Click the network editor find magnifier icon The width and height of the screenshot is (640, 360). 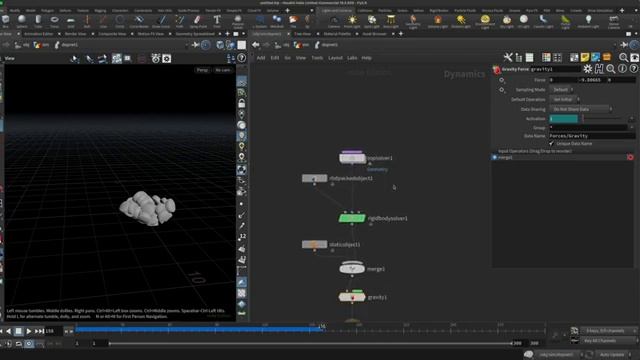click(623, 58)
